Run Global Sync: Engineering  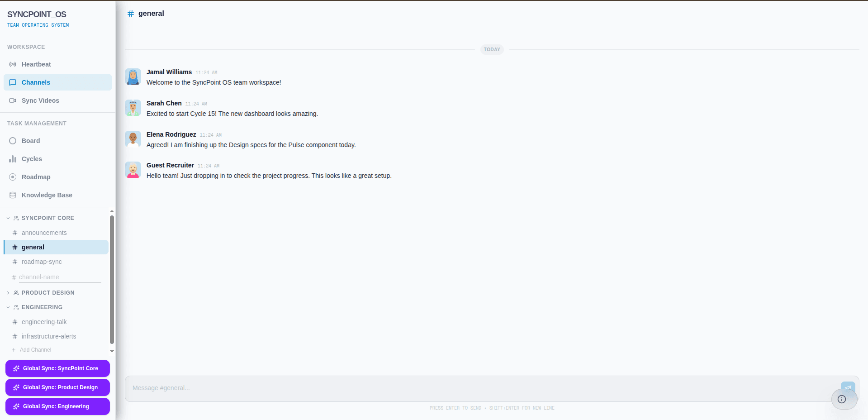tap(57, 406)
